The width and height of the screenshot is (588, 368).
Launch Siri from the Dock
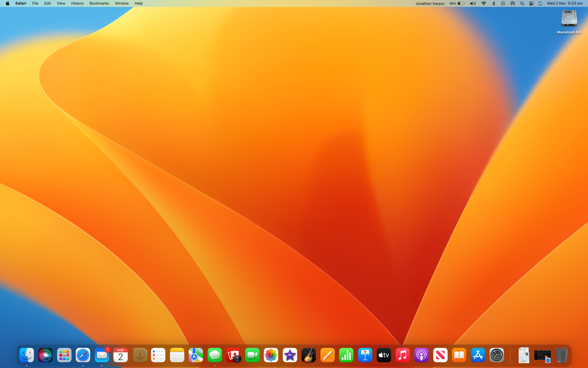(x=45, y=355)
